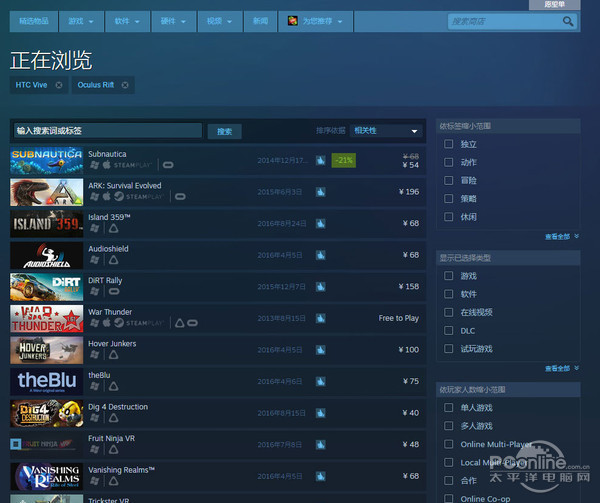Click Subnautica's review thumbs-up icon

tap(321, 160)
